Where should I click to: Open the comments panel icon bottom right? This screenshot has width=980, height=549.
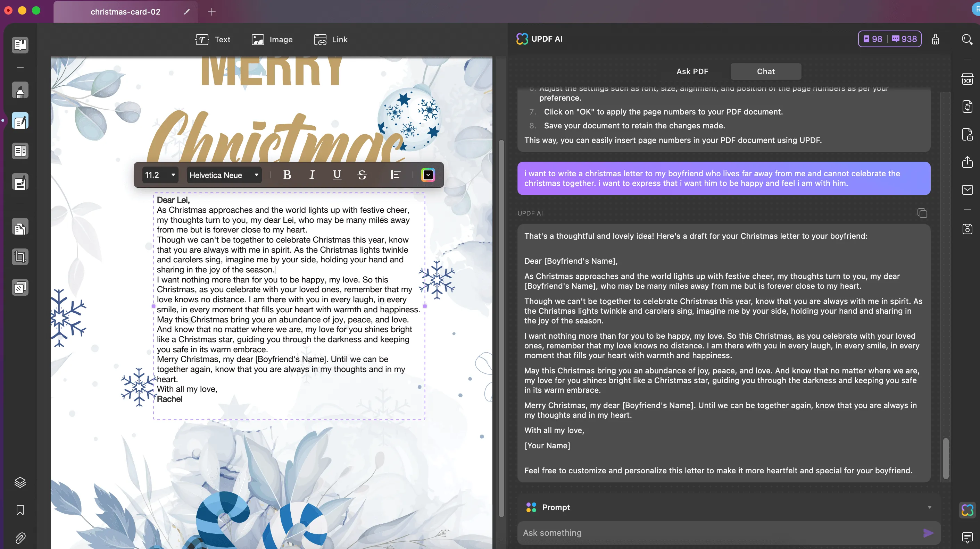point(967,537)
